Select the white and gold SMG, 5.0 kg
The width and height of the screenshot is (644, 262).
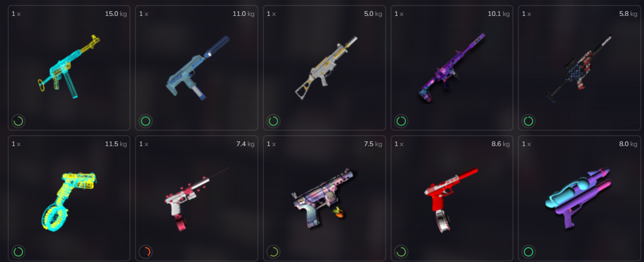click(326, 68)
